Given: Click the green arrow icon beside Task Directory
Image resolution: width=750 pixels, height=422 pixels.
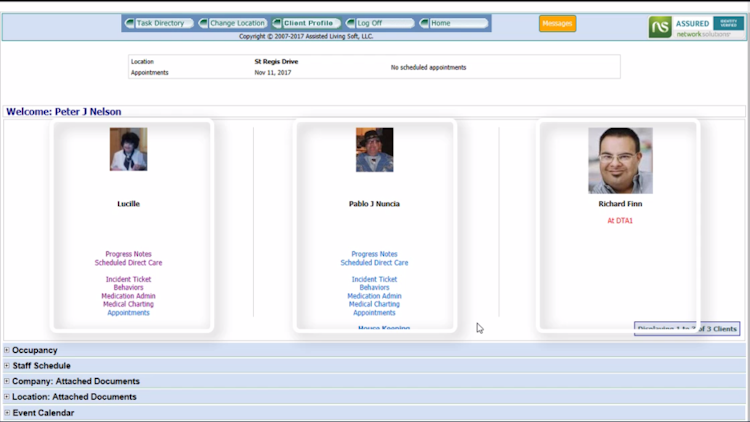Looking at the screenshot, I should click(130, 23).
